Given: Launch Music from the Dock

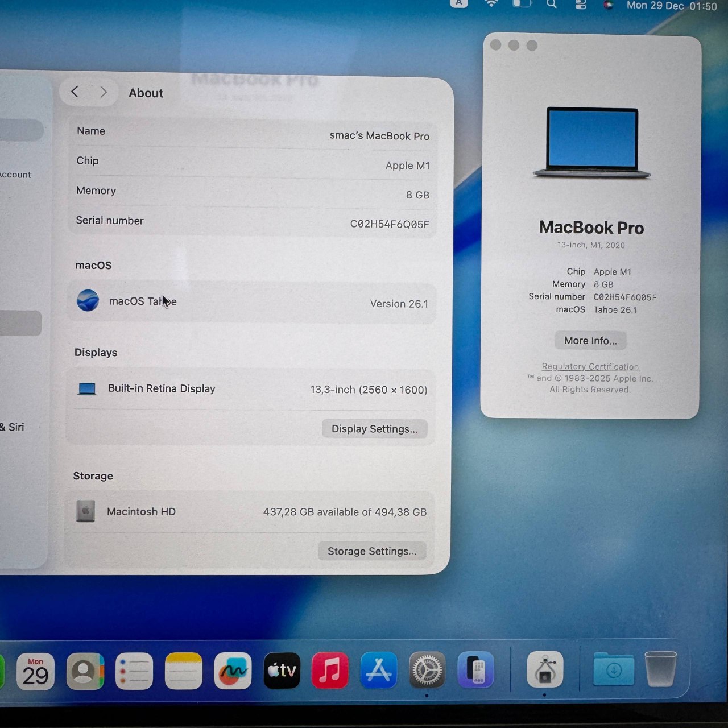Looking at the screenshot, I should [330, 671].
